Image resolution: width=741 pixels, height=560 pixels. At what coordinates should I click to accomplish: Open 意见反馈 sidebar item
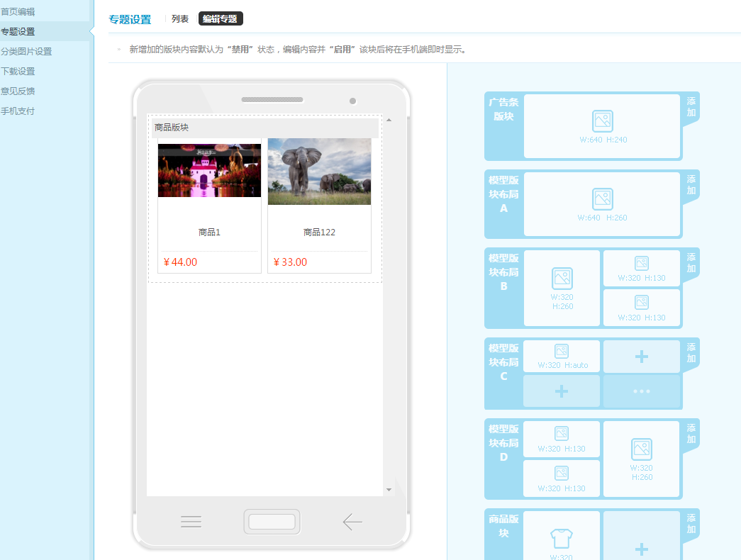click(18, 91)
